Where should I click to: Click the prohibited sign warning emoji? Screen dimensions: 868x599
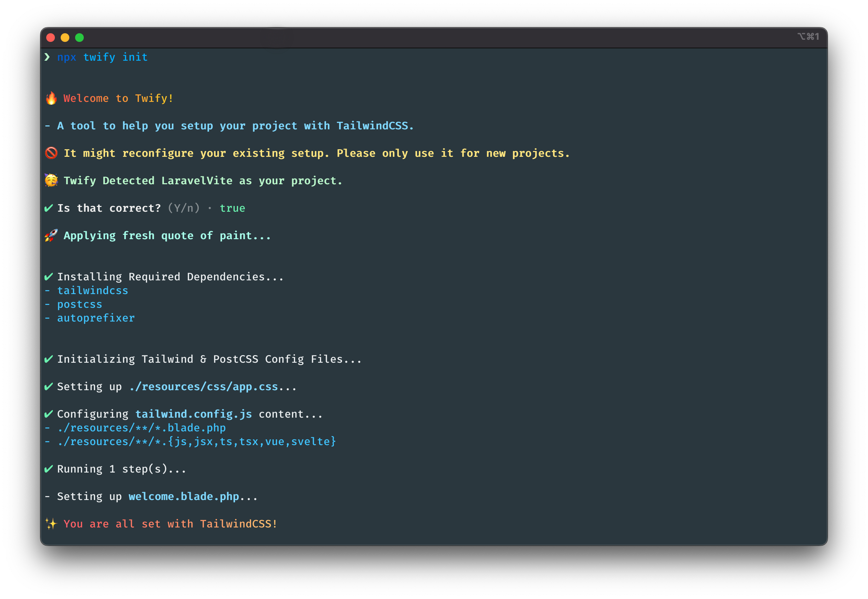tap(51, 153)
